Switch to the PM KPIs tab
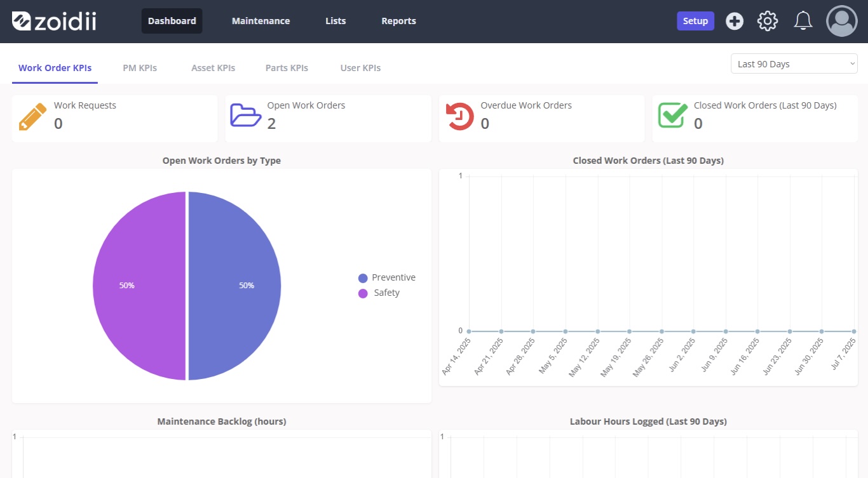 coord(139,67)
